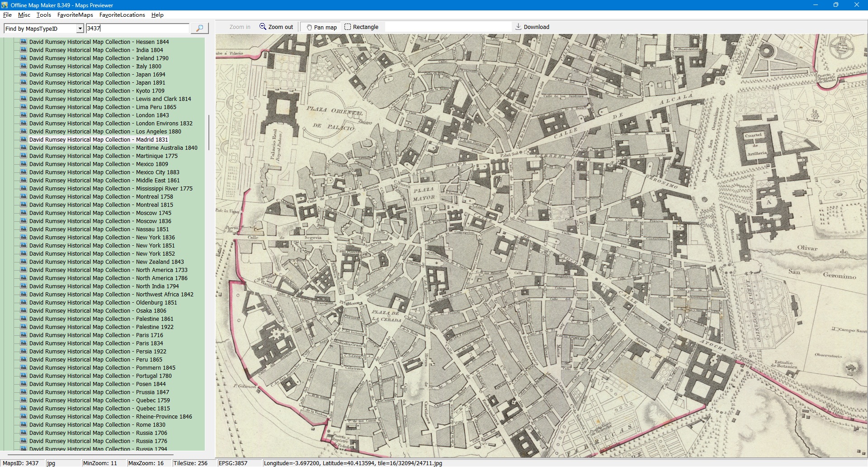Open the File menu
This screenshot has width=868, height=467.
7,15
